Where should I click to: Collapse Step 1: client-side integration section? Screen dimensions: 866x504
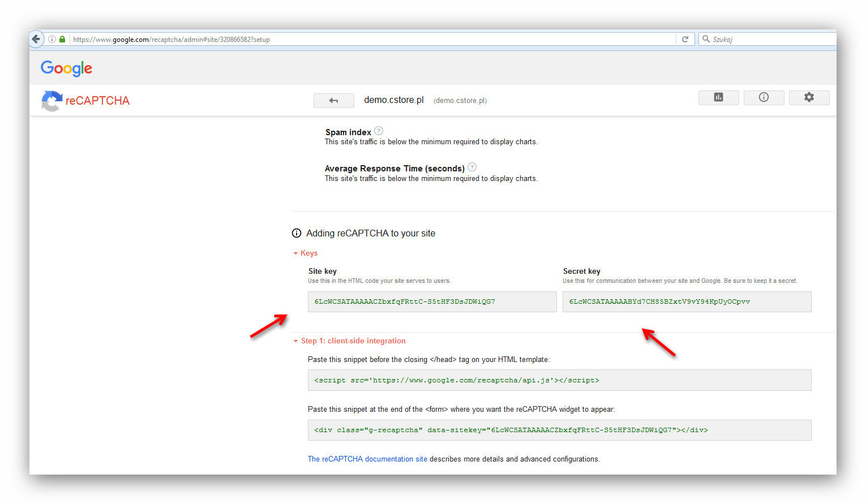349,341
